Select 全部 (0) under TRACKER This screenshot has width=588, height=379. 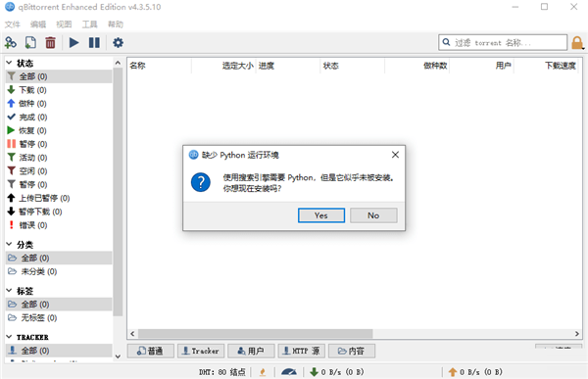click(x=59, y=351)
